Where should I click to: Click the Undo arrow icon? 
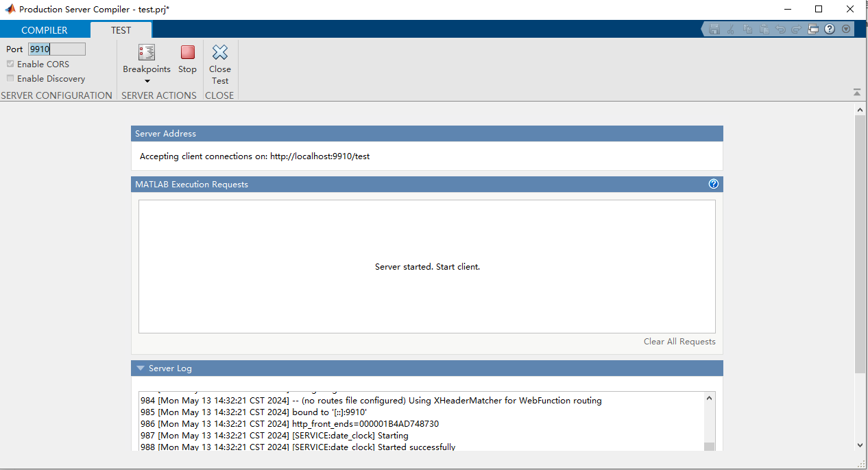pos(780,30)
